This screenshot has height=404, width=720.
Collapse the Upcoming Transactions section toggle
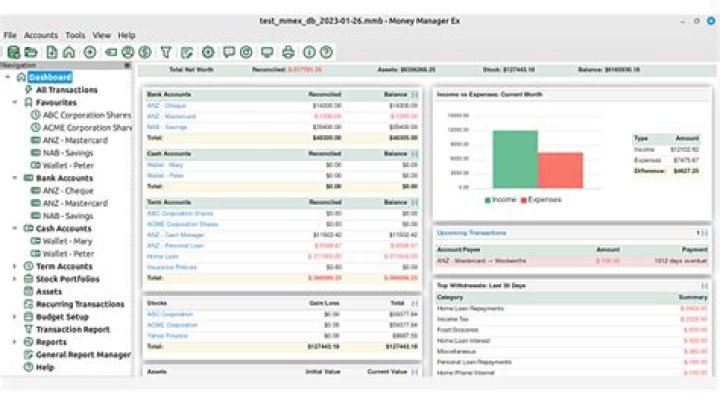click(704, 233)
